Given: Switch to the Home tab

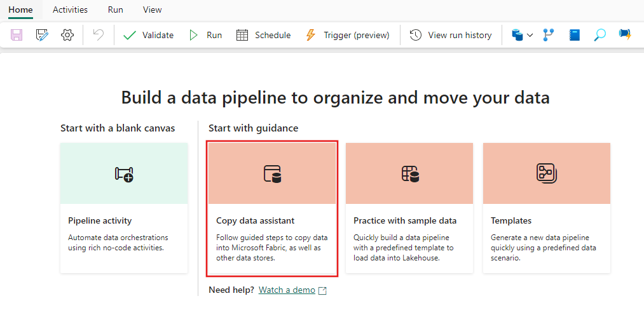Looking at the screenshot, I should click(x=20, y=10).
